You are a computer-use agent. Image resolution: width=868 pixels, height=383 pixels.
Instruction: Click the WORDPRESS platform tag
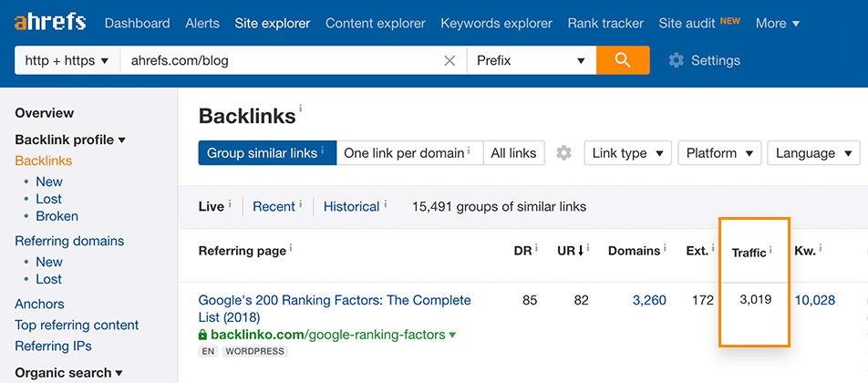[x=255, y=351]
